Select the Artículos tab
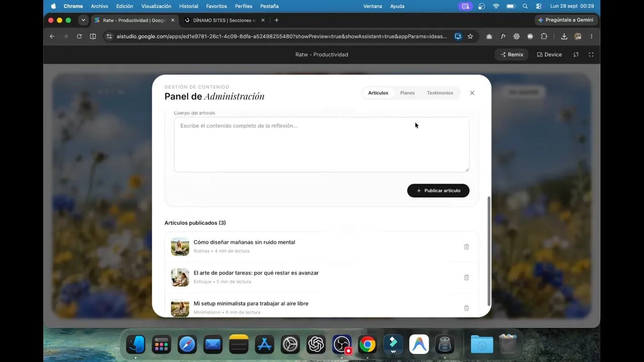The height and width of the screenshot is (362, 644). tap(378, 93)
